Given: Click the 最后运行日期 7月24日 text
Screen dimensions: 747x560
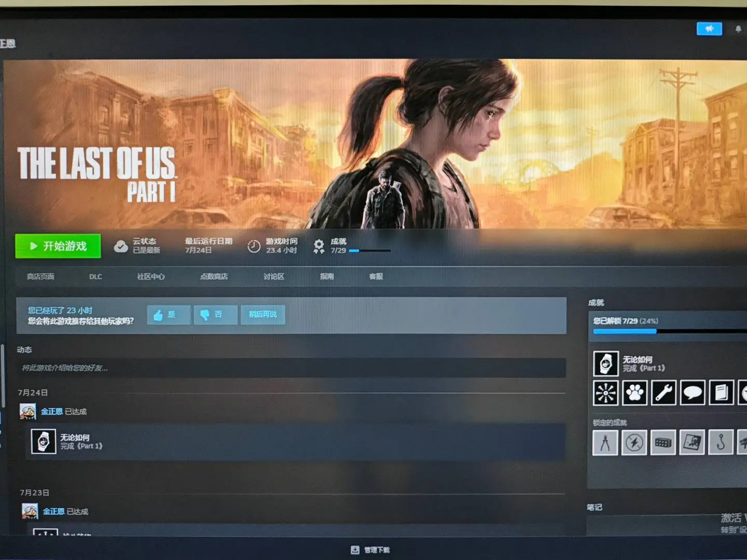Looking at the screenshot, I should tap(209, 246).
